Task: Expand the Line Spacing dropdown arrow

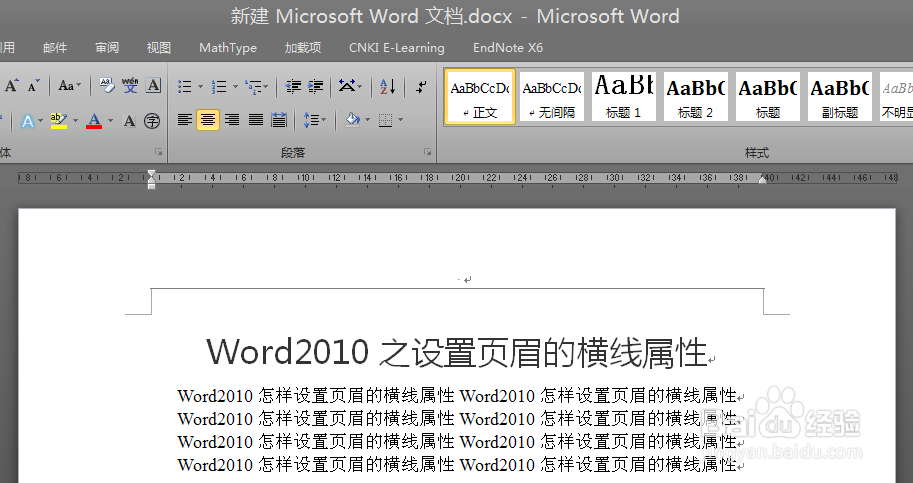Action: tap(324, 120)
